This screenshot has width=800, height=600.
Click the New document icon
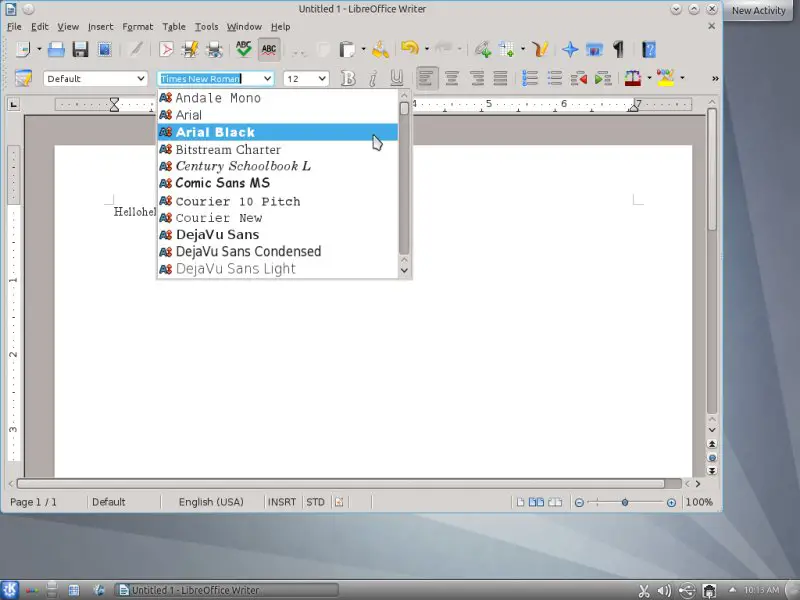pos(23,49)
